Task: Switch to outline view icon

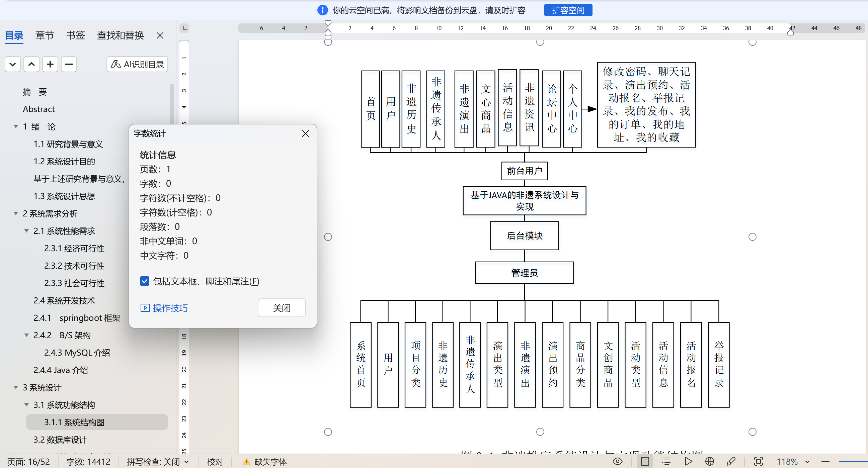Action: point(666,461)
